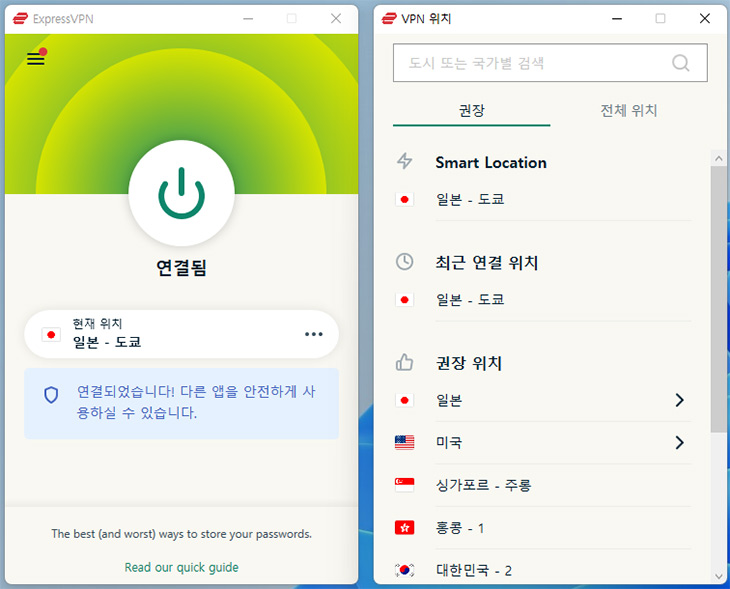Open the hamburger menu in ExpressVPN
Viewport: 730px width, 589px height.
(36, 59)
